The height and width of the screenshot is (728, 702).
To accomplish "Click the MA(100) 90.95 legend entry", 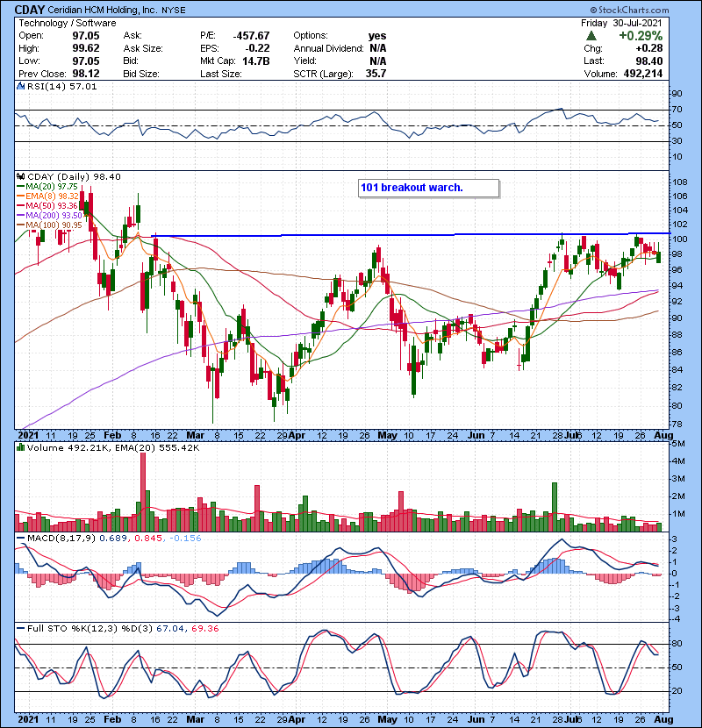I will (49, 225).
